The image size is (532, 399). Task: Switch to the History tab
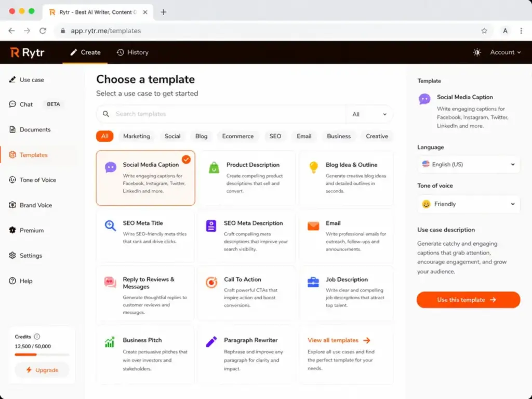coord(132,52)
